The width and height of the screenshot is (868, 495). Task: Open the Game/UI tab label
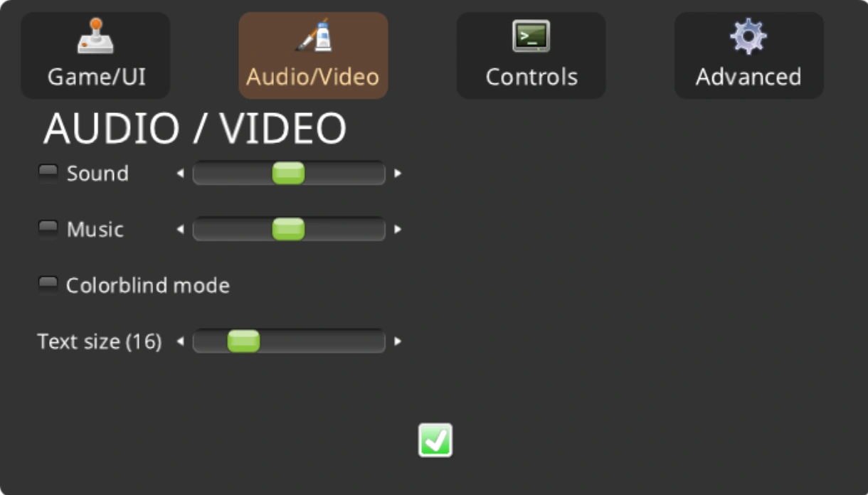click(x=97, y=77)
